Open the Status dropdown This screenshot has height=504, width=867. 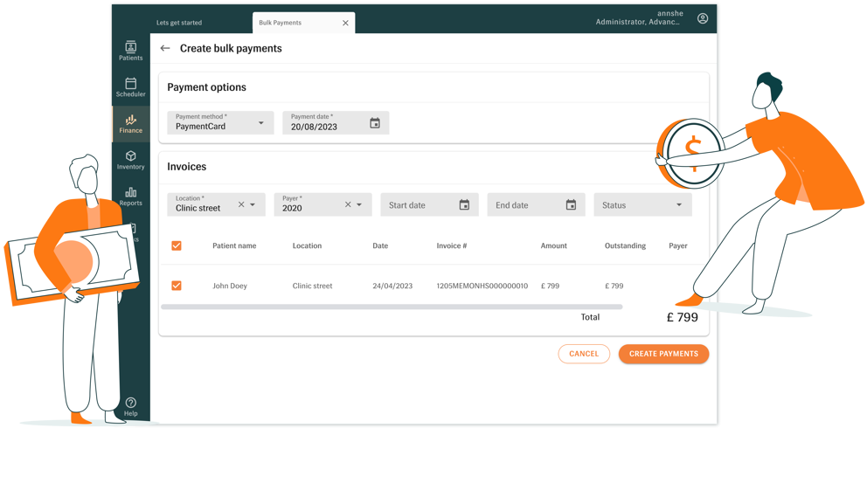tap(642, 204)
